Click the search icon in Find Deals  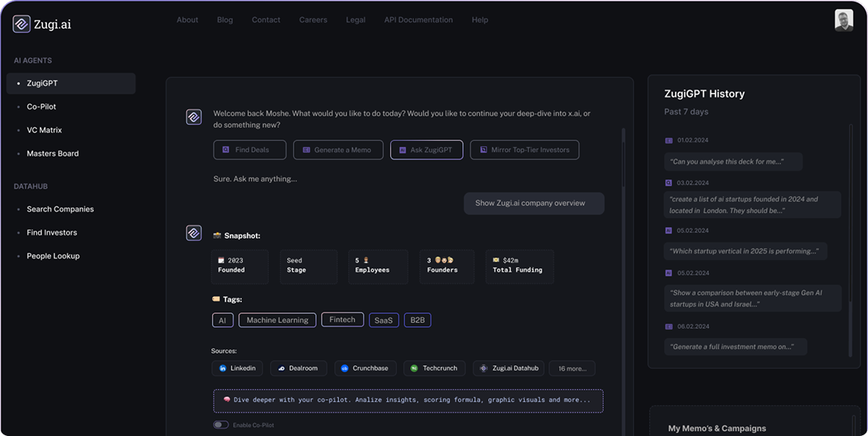click(x=226, y=150)
